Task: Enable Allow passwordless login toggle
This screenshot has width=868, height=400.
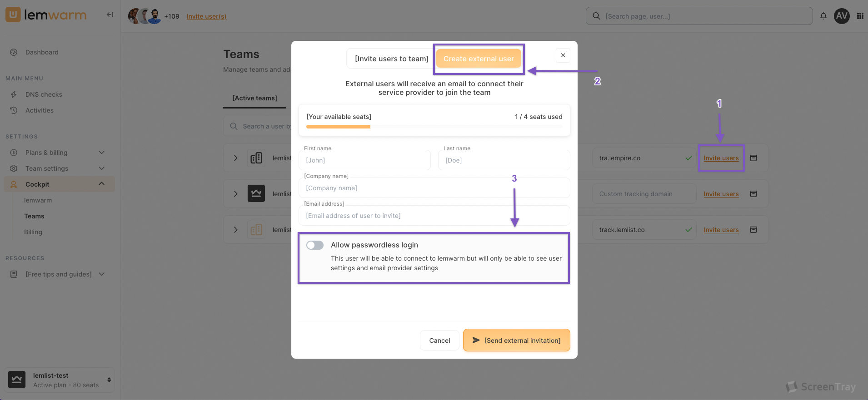Action: [315, 245]
